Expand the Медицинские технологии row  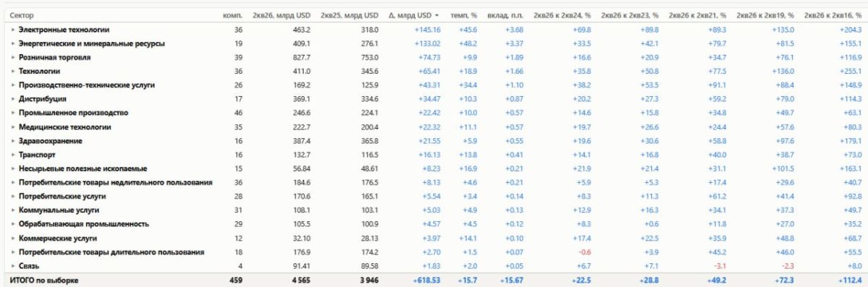coord(12,127)
